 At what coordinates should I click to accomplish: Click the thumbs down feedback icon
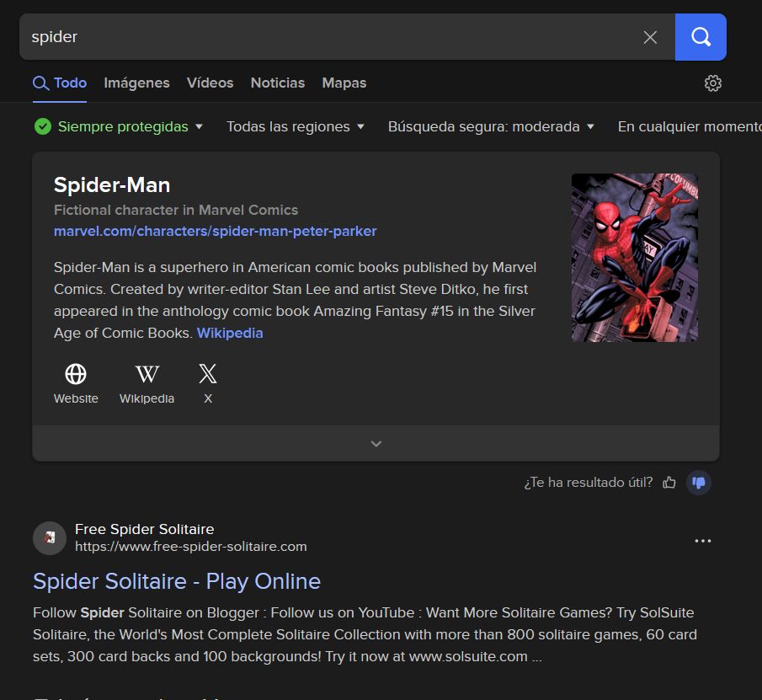click(699, 482)
